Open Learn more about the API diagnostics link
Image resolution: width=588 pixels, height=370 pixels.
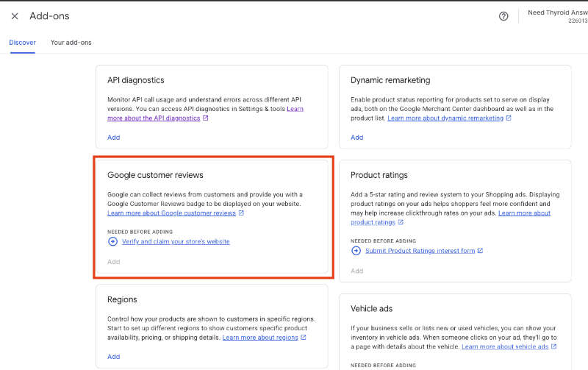tap(154, 118)
